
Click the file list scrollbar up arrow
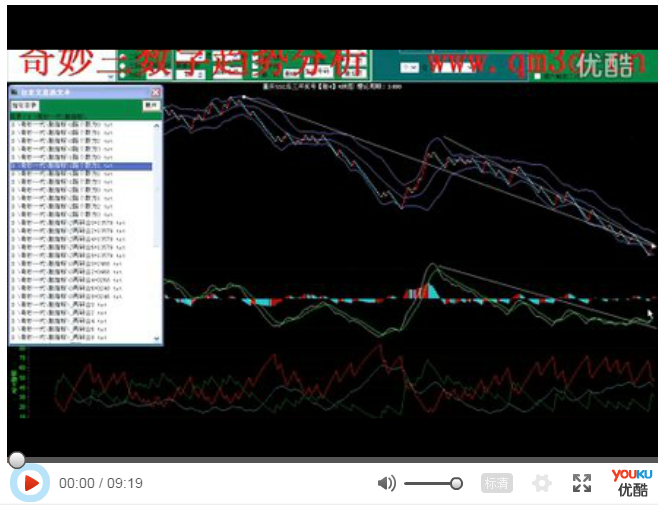click(x=157, y=126)
